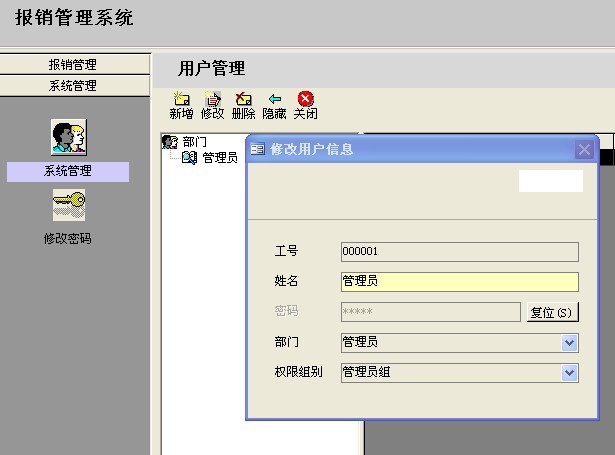
Task: Click the 部门 tree node people icon
Action: pos(170,142)
